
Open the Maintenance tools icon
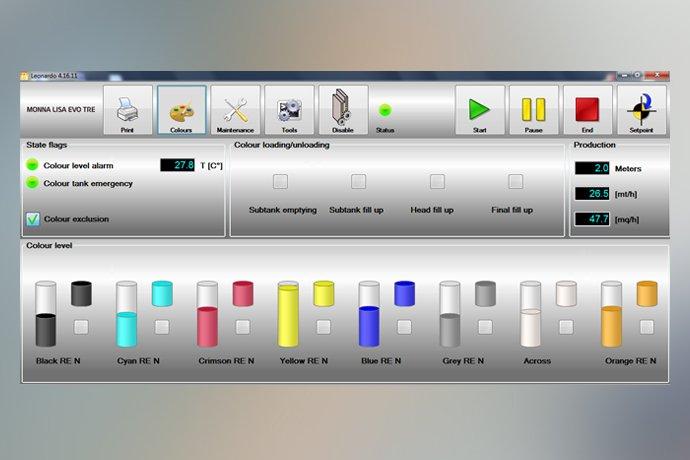(x=235, y=110)
